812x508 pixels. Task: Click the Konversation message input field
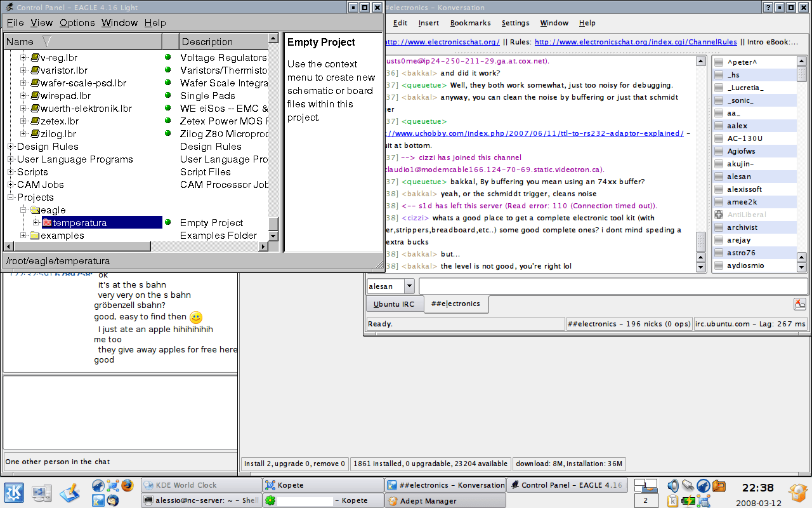[x=613, y=286]
